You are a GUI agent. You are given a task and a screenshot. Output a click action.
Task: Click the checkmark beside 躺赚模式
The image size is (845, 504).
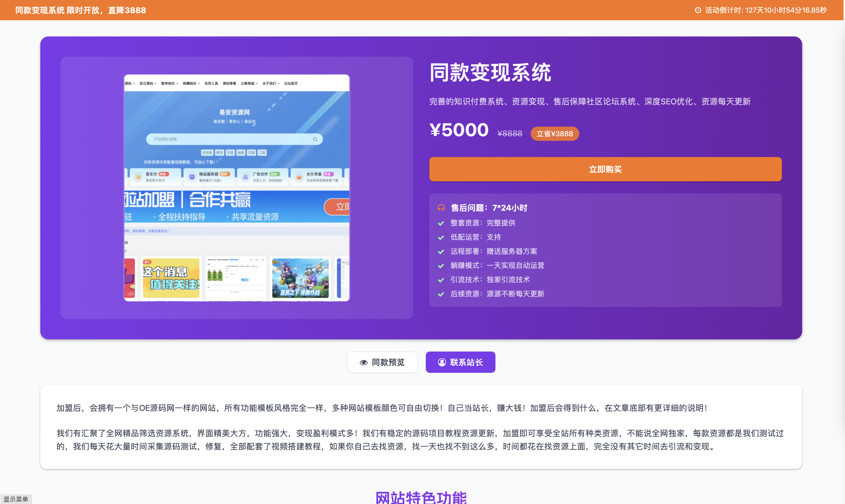click(x=441, y=266)
